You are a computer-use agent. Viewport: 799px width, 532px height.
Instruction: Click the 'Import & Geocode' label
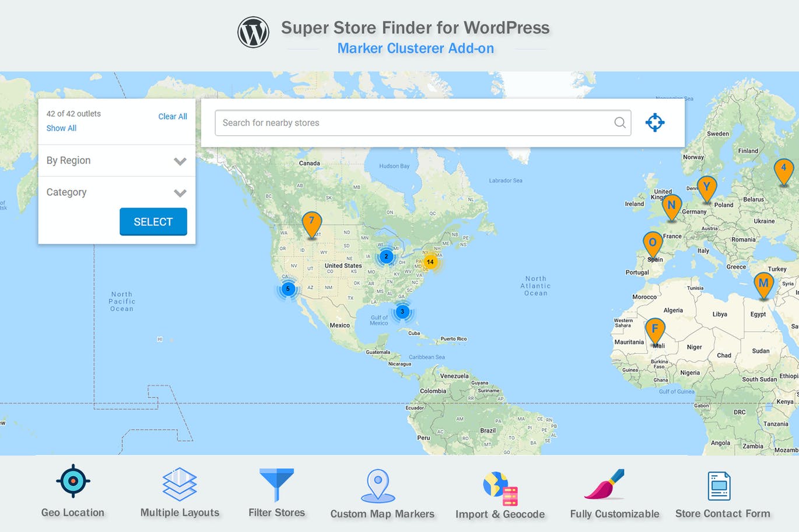(500, 514)
